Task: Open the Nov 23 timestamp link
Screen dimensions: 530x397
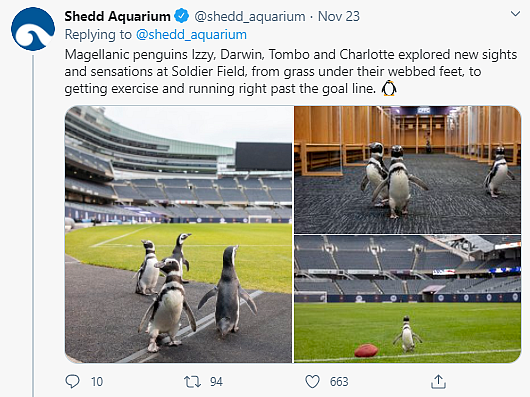Action: (339, 16)
